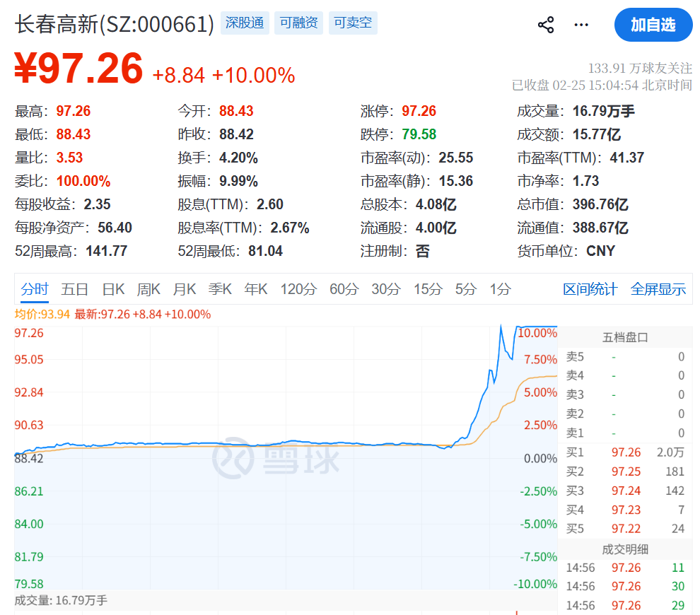This screenshot has width=700, height=615.
Task: Select the 60分 interval tab
Action: tap(344, 289)
